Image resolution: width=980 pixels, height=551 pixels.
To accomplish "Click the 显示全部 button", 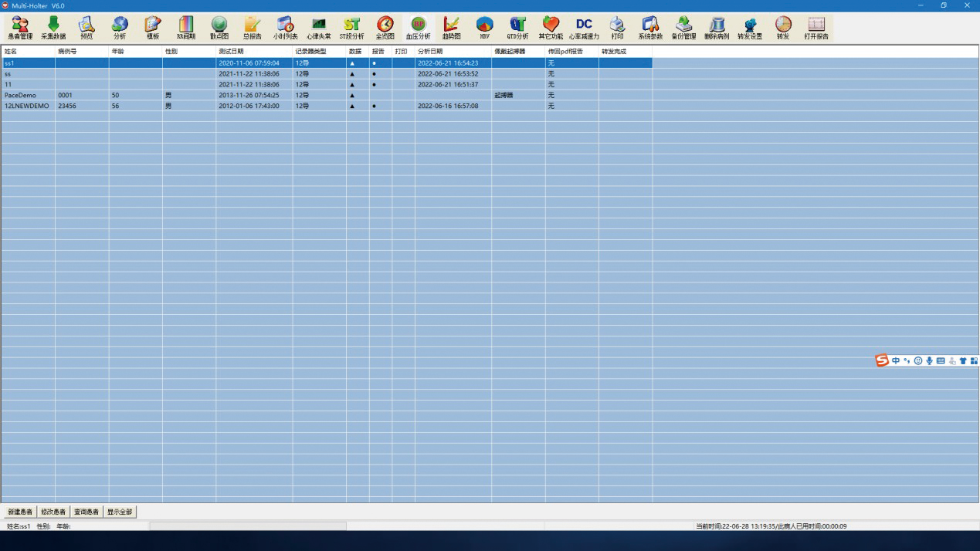I will pyautogui.click(x=120, y=512).
